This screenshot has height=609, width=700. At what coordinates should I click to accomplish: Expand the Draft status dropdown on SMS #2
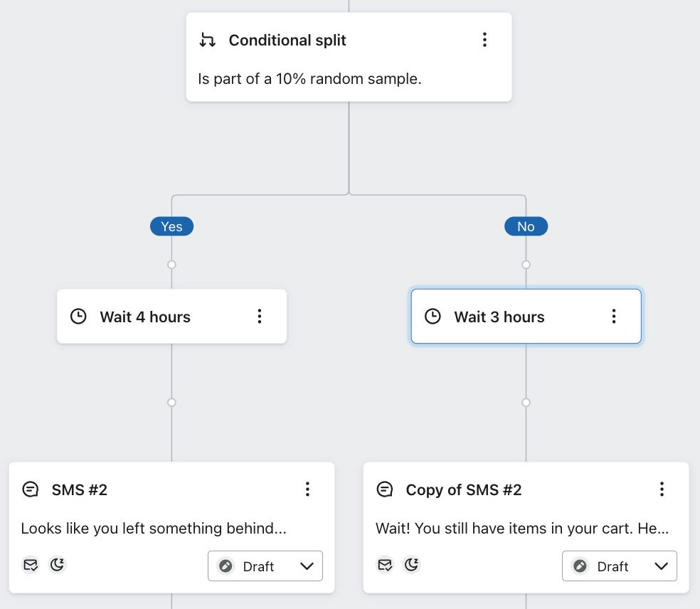[307, 566]
